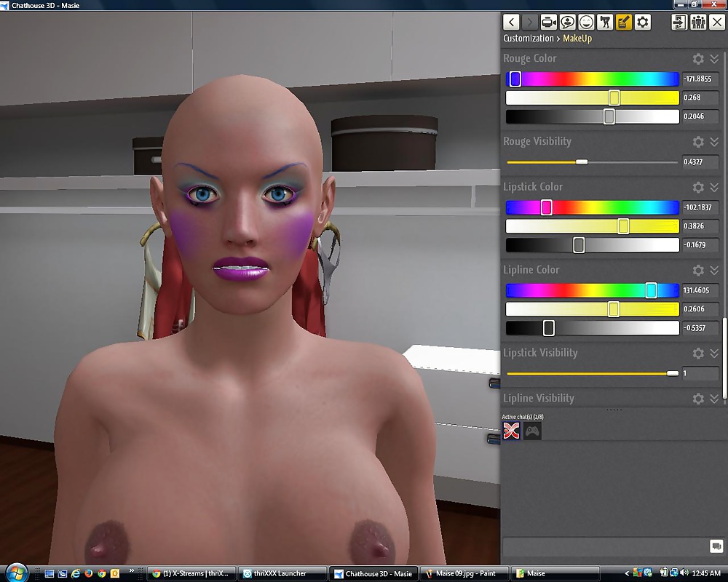Expand the Rouge Color section chevron
The image size is (728, 582).
click(x=714, y=59)
